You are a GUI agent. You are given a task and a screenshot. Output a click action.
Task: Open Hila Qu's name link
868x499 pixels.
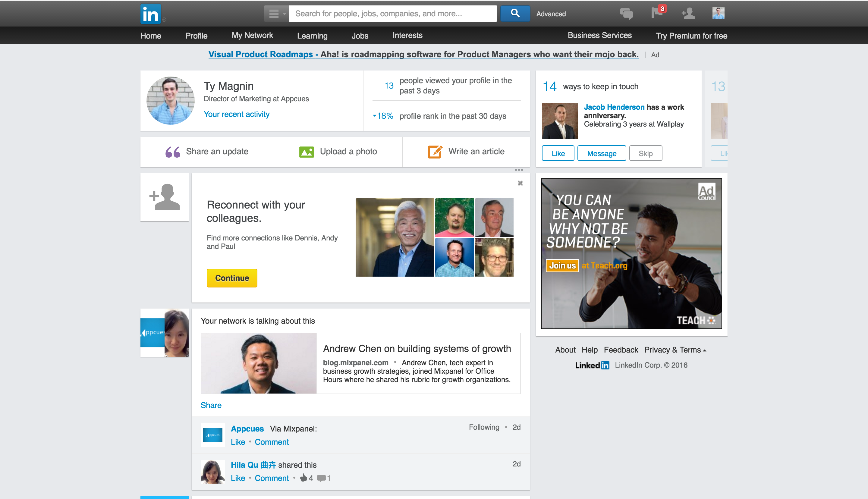[x=253, y=465]
